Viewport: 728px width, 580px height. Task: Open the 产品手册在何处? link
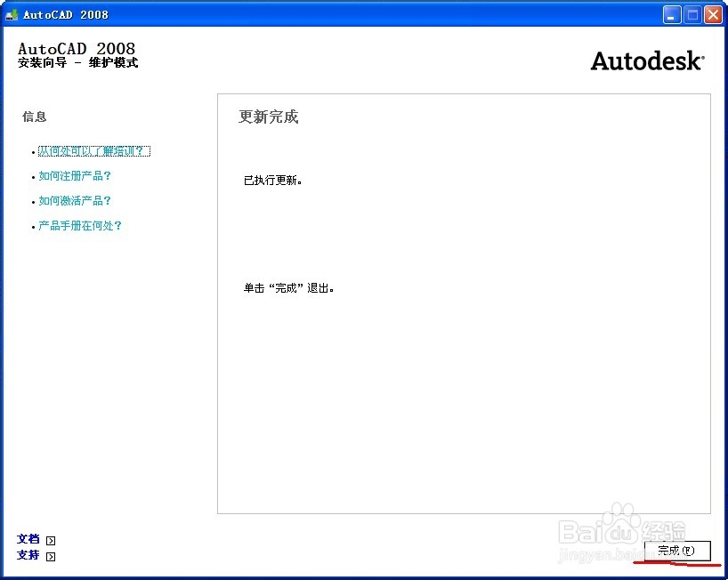coord(81,225)
